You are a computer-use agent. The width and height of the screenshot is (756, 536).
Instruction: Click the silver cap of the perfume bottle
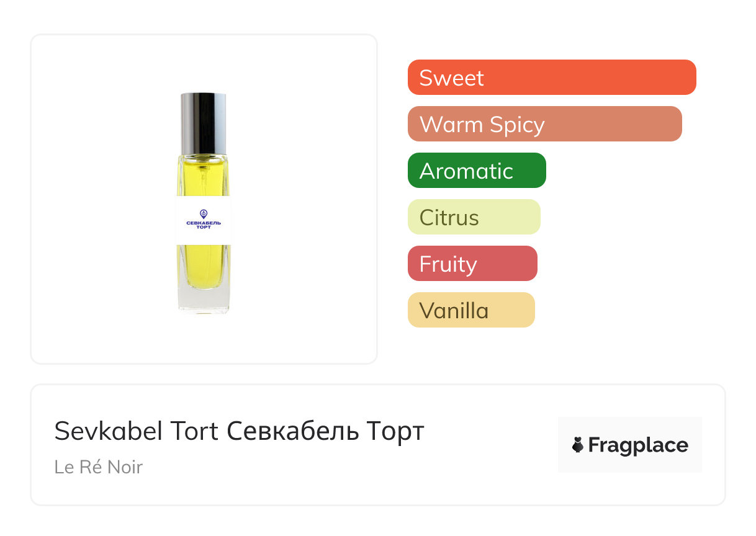[204, 123]
